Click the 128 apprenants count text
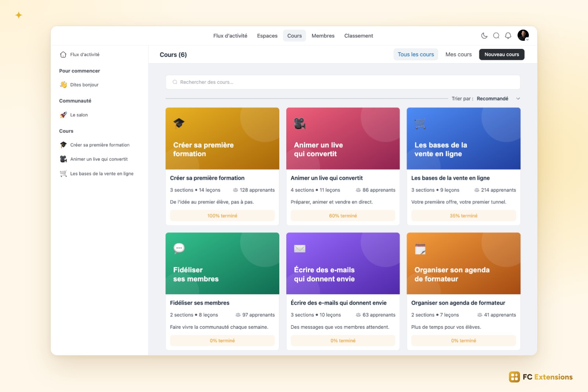 tap(257, 190)
